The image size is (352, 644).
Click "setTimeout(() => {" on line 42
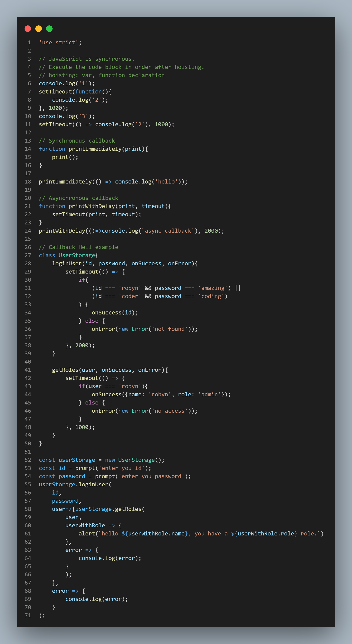click(x=95, y=378)
